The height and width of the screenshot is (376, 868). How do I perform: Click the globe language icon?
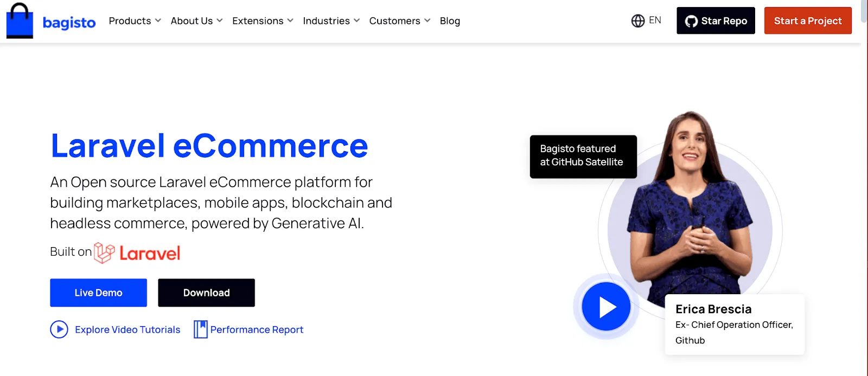coord(638,21)
